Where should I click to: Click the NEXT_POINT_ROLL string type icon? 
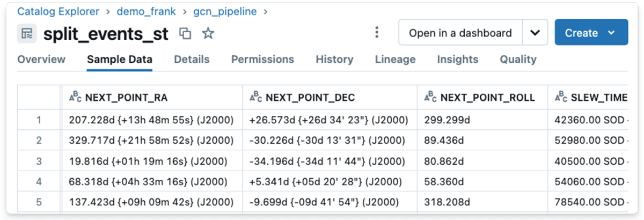coord(430,97)
